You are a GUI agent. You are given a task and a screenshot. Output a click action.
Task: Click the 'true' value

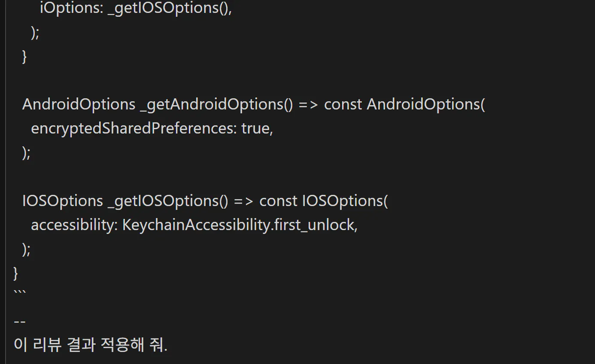[x=255, y=128]
